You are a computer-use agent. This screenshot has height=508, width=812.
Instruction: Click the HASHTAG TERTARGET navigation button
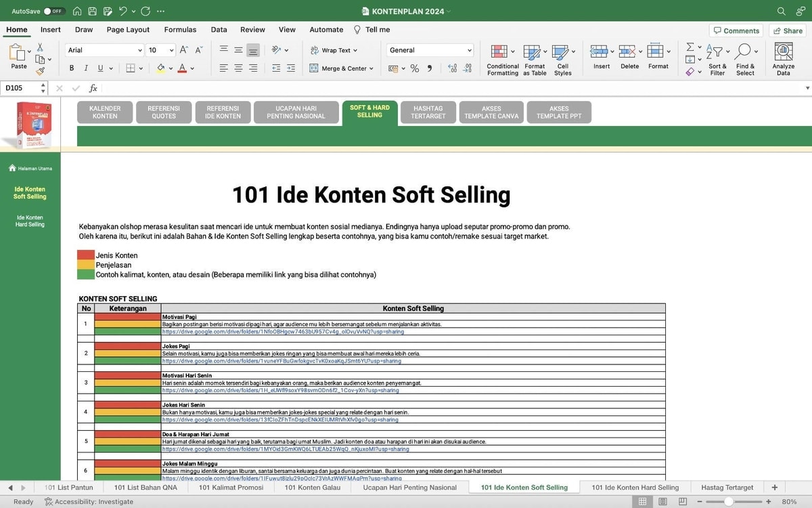pyautogui.click(x=428, y=112)
